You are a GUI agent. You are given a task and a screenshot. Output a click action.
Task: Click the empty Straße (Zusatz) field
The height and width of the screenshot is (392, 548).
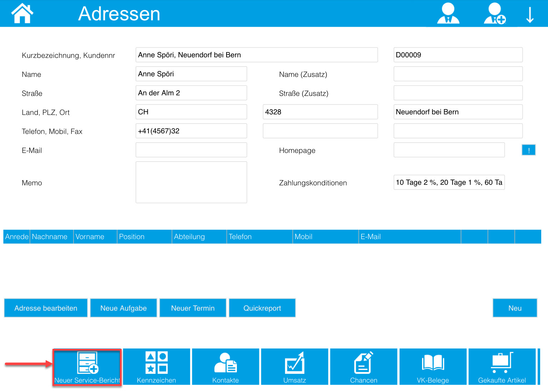pos(458,93)
